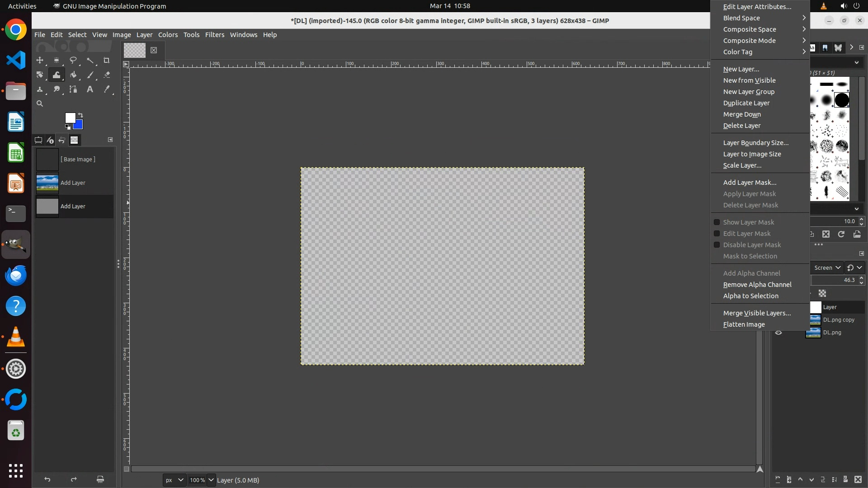This screenshot has height=488, width=868.
Task: Toggle visibility eye of DL.png layer
Action: [x=778, y=333]
